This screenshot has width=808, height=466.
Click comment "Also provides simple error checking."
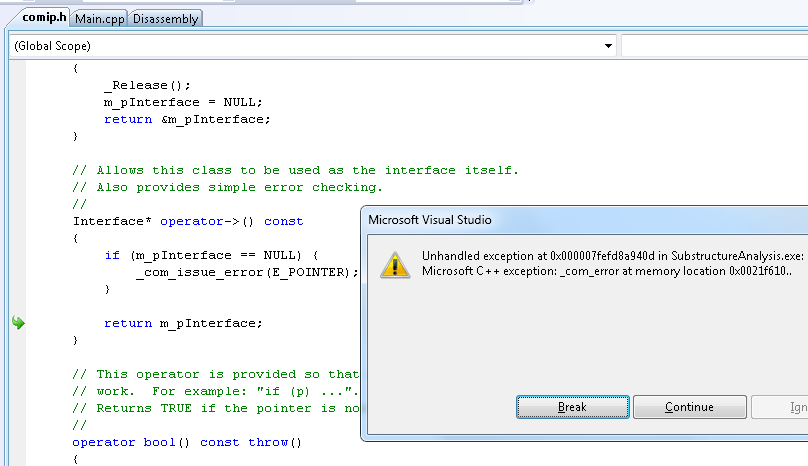227,187
